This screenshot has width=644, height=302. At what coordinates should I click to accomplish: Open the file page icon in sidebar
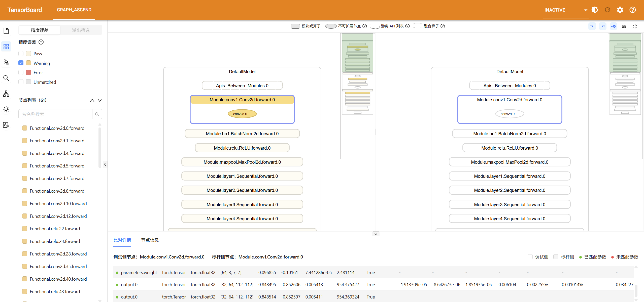6,31
